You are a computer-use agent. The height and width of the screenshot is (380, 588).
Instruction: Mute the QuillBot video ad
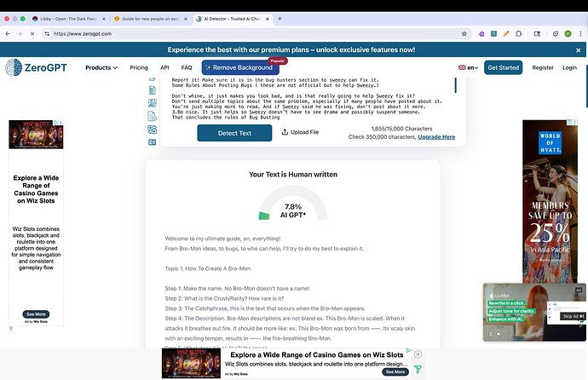click(x=499, y=334)
